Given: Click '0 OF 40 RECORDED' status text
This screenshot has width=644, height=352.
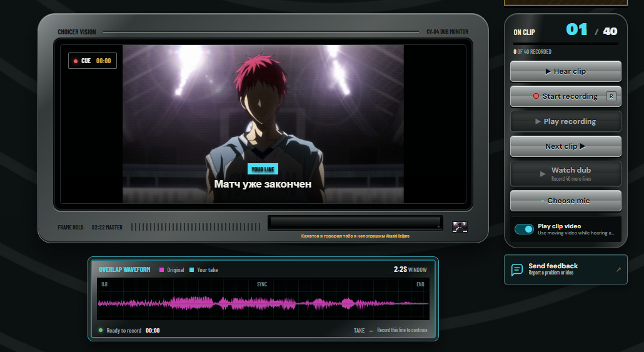Looking at the screenshot, I should (532, 52).
